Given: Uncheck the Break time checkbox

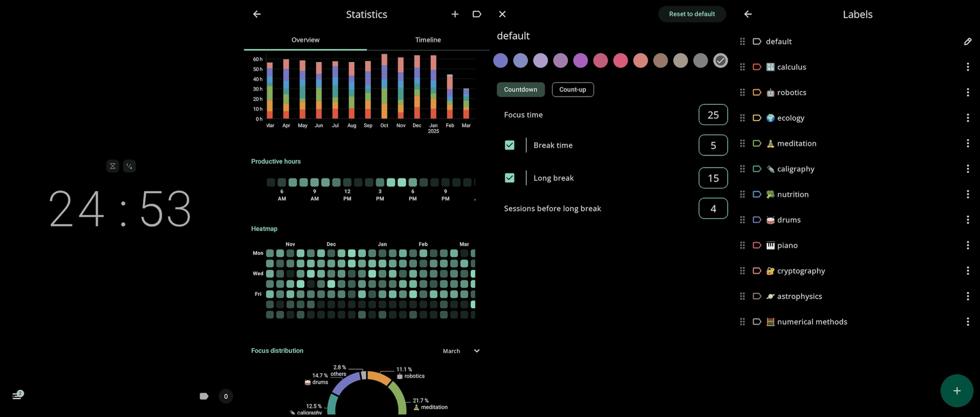Looking at the screenshot, I should [x=510, y=145].
